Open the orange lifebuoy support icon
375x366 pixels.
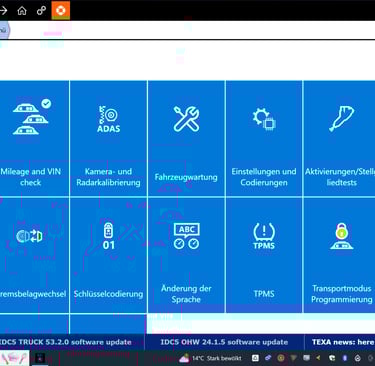coord(61,10)
